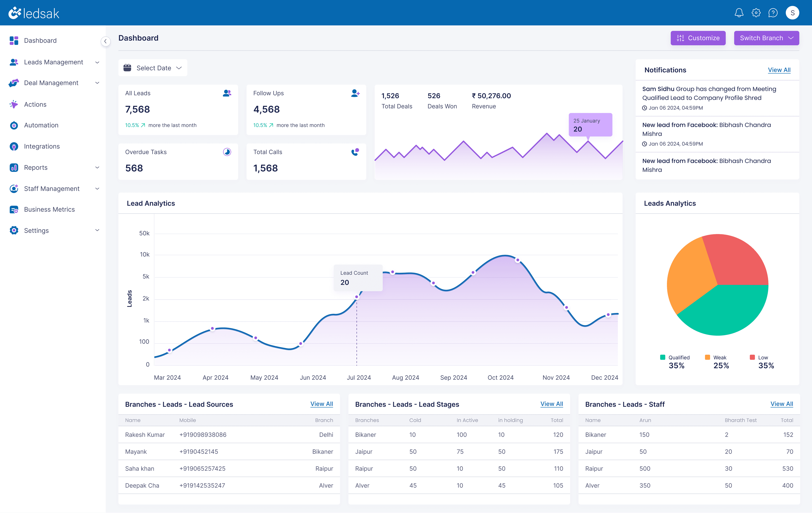Open the Select Date dropdown
The width and height of the screenshot is (812, 513).
pos(153,68)
